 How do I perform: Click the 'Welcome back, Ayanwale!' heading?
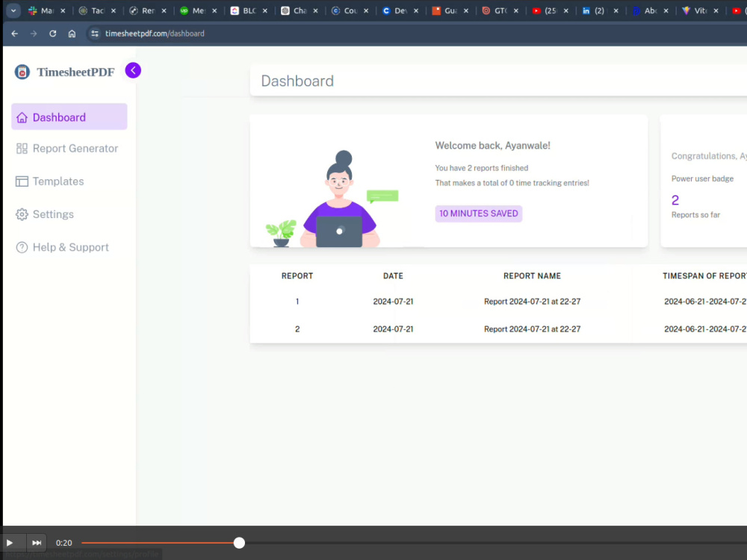[492, 146]
